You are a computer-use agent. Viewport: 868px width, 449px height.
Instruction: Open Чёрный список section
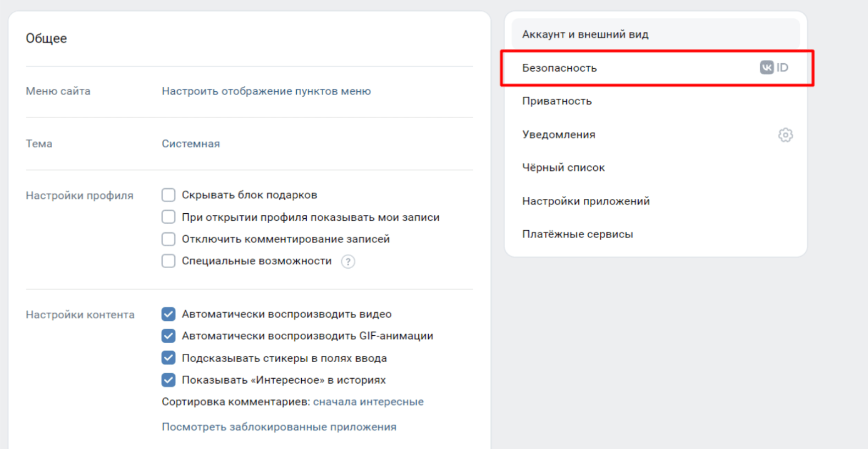[655, 168]
